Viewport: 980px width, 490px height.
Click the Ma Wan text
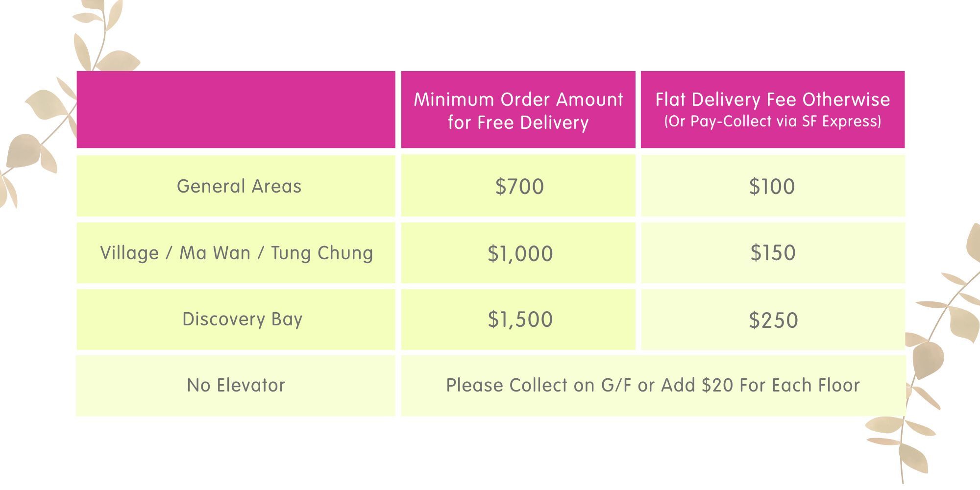coord(215,253)
